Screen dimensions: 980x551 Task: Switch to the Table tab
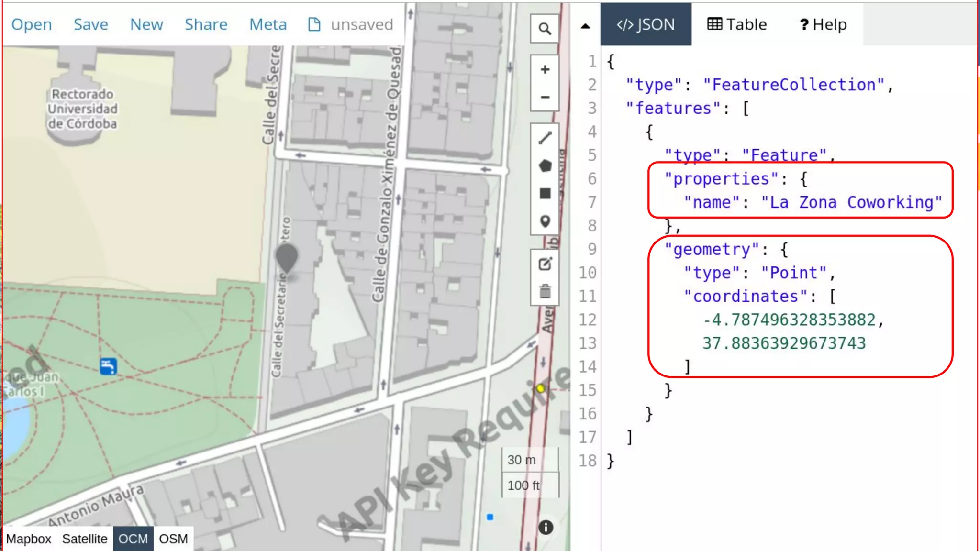pyautogui.click(x=737, y=24)
